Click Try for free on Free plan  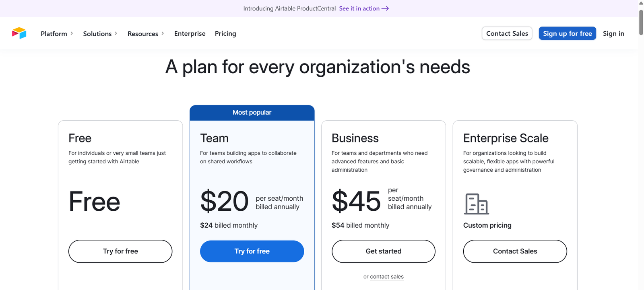(x=120, y=251)
